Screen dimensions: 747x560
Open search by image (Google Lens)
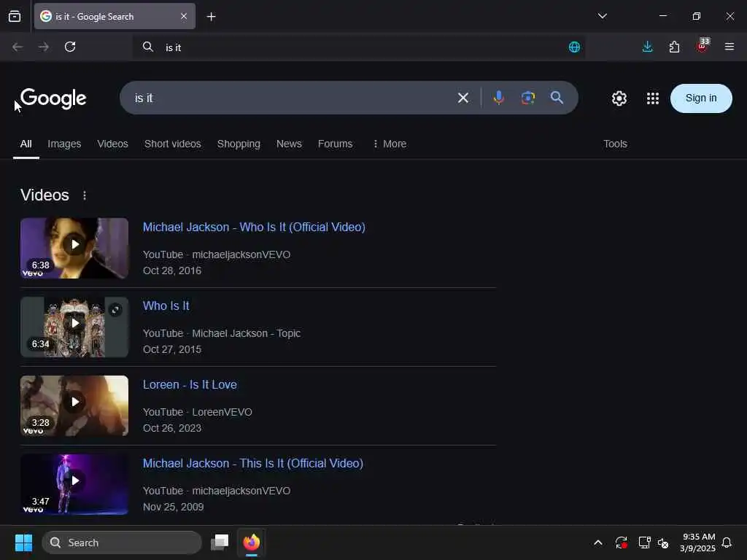click(x=528, y=98)
